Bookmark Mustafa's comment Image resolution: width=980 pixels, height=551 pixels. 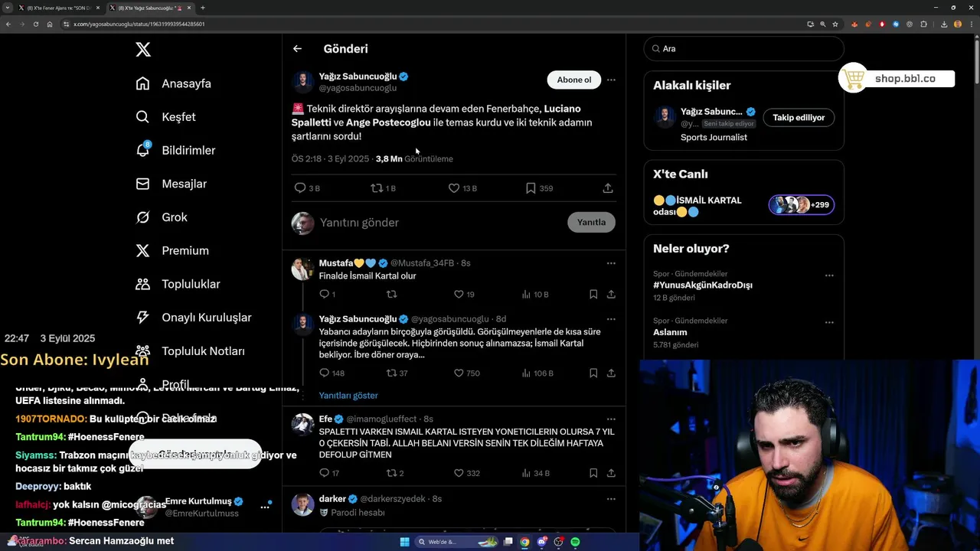pyautogui.click(x=593, y=294)
